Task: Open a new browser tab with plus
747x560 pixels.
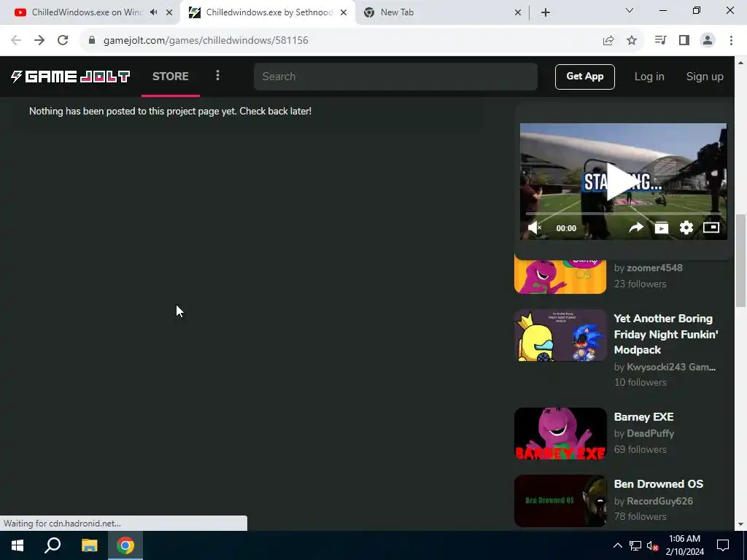Action: (x=546, y=12)
